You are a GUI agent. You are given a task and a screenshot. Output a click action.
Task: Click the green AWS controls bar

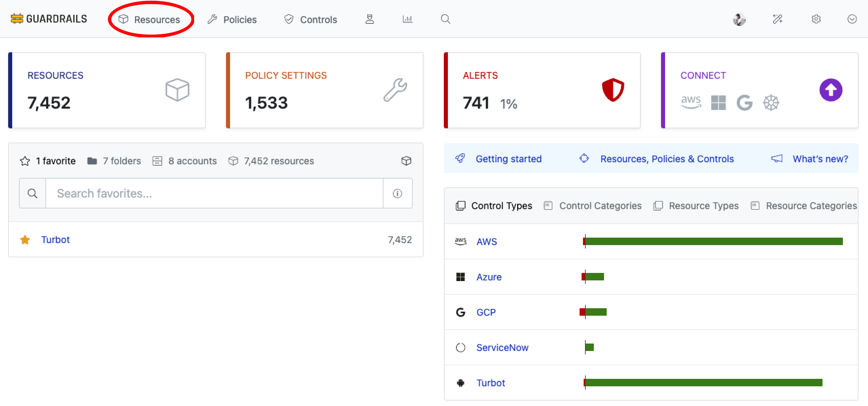(x=713, y=241)
